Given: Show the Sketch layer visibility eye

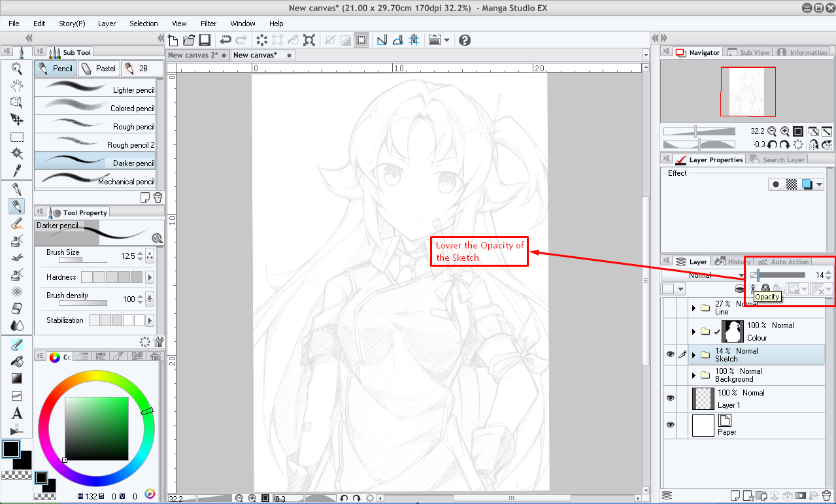Looking at the screenshot, I should [669, 354].
